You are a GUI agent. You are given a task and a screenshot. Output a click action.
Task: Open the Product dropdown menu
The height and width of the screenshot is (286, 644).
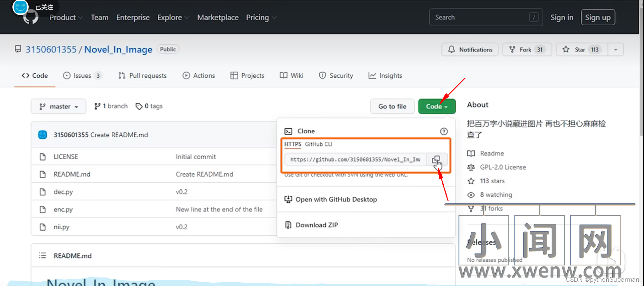(66, 17)
